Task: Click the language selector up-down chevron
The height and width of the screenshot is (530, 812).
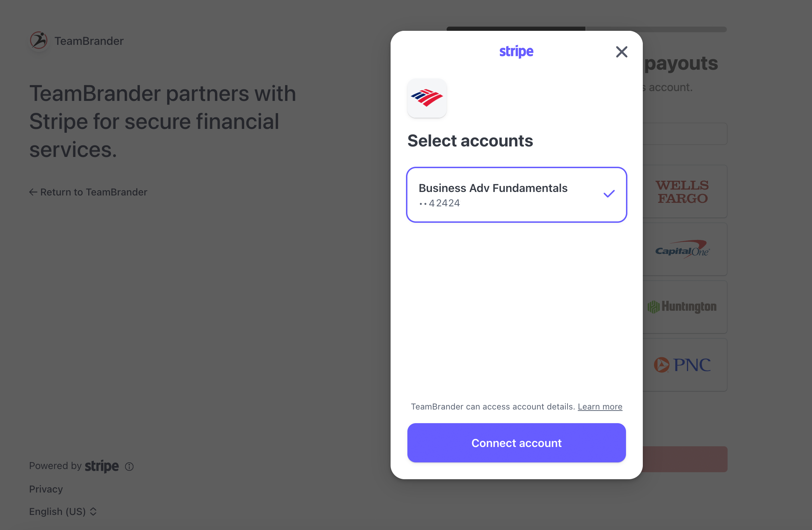Action: [x=93, y=512]
